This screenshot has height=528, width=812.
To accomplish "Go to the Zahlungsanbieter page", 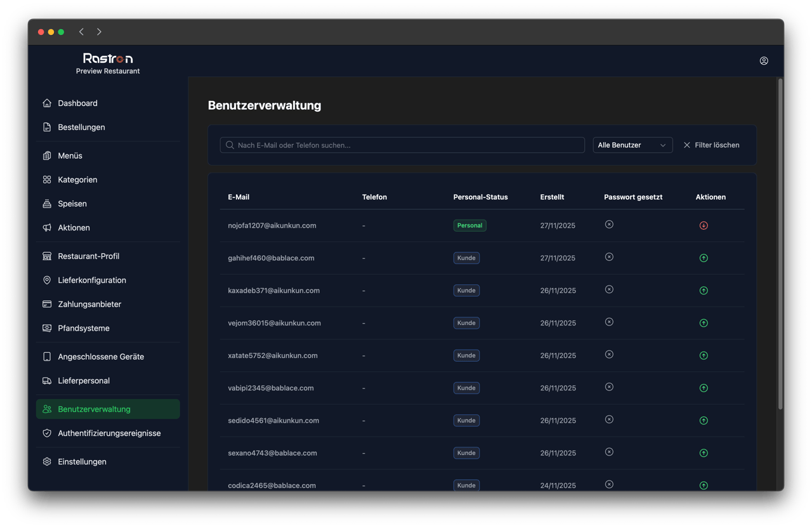I will [89, 305].
